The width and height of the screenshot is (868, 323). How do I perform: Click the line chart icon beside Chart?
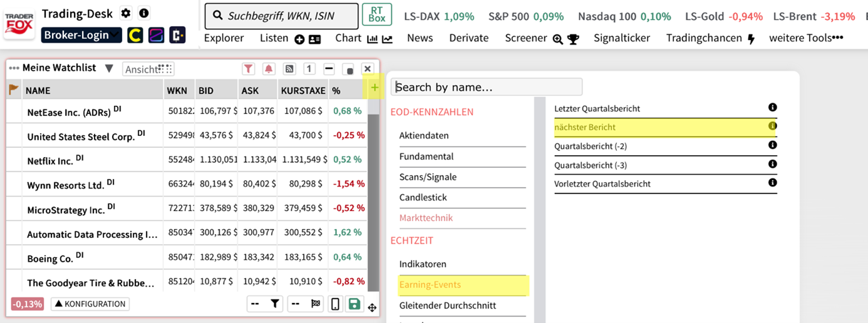[x=388, y=39]
